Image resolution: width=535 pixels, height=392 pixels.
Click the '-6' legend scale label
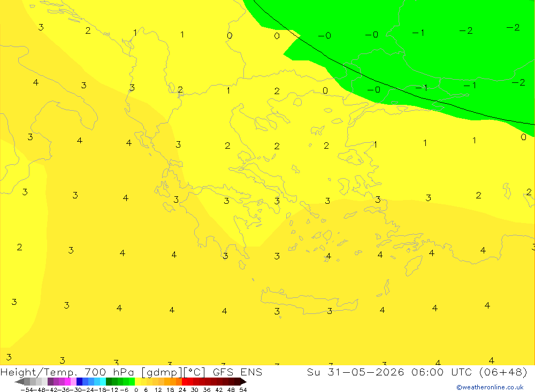pos(124,390)
